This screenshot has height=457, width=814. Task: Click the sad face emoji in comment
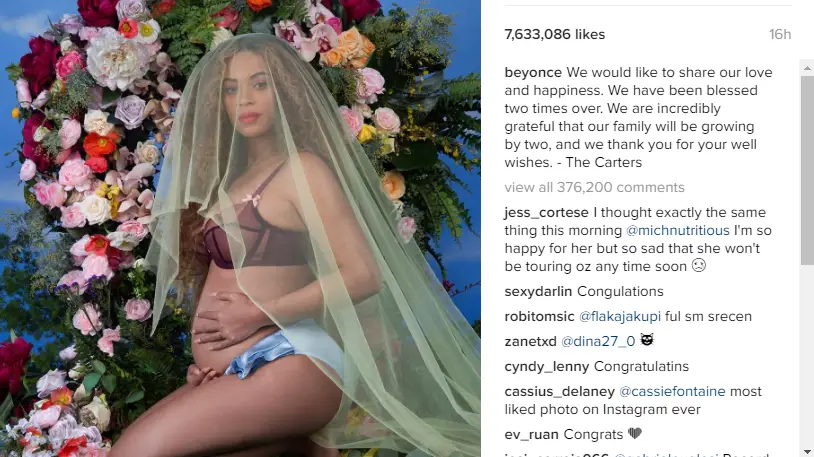click(699, 266)
